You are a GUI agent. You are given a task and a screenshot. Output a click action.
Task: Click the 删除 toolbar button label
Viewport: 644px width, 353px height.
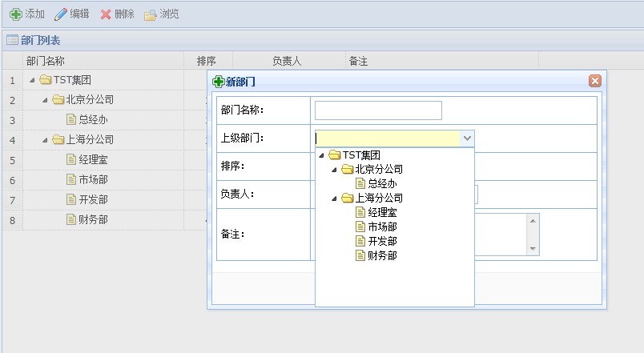pos(124,14)
